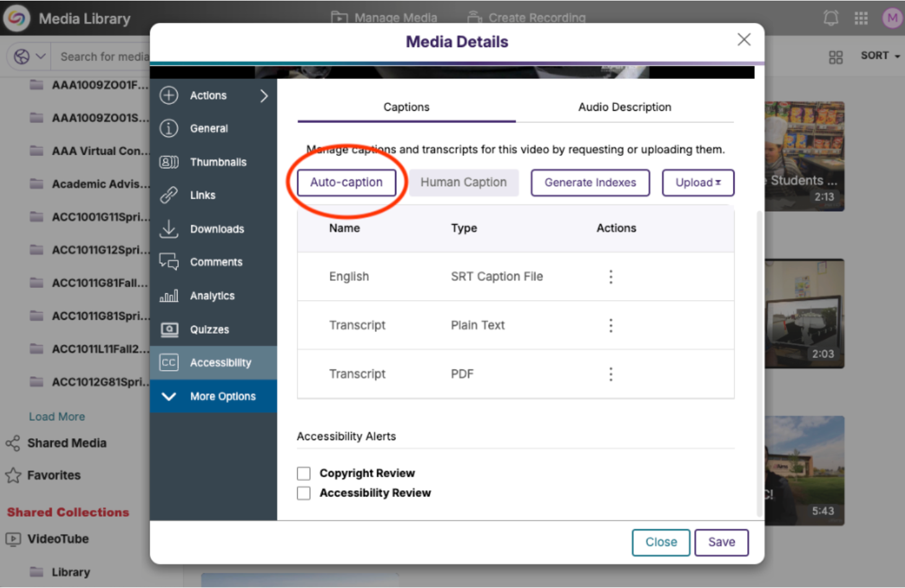Click the Generate Indexes button
The width and height of the screenshot is (905, 588).
tap(590, 183)
